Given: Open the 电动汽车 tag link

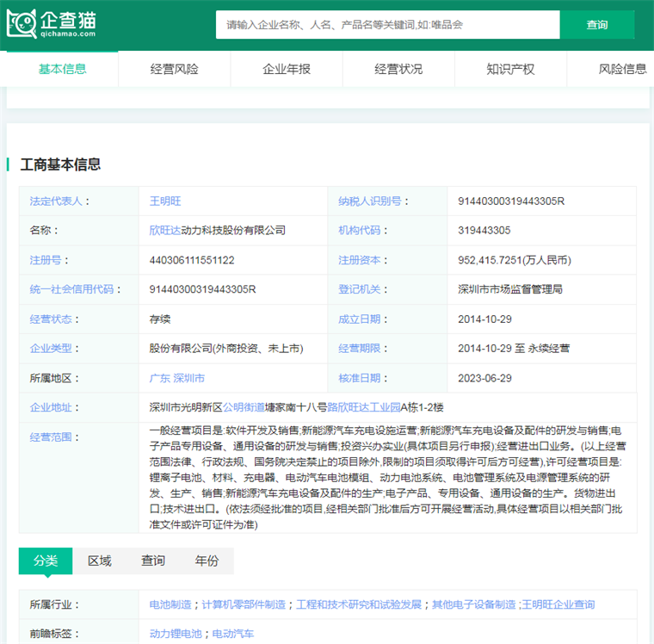Looking at the screenshot, I should (x=233, y=634).
